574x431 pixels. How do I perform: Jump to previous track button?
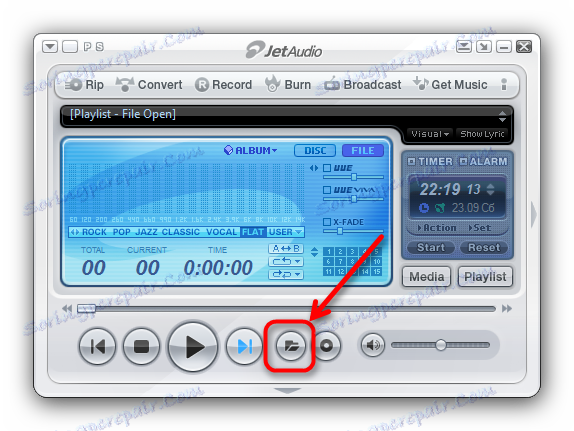click(x=97, y=346)
